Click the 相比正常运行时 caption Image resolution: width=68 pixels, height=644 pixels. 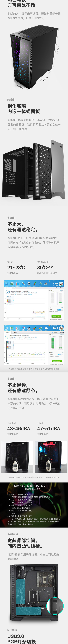[47, 273]
